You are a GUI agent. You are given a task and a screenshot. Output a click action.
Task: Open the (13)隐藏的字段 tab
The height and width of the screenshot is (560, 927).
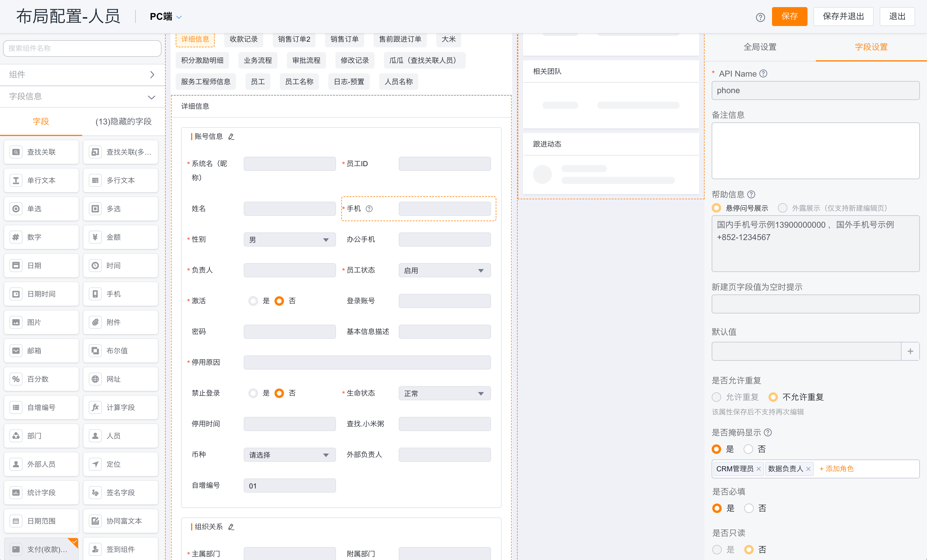click(123, 122)
